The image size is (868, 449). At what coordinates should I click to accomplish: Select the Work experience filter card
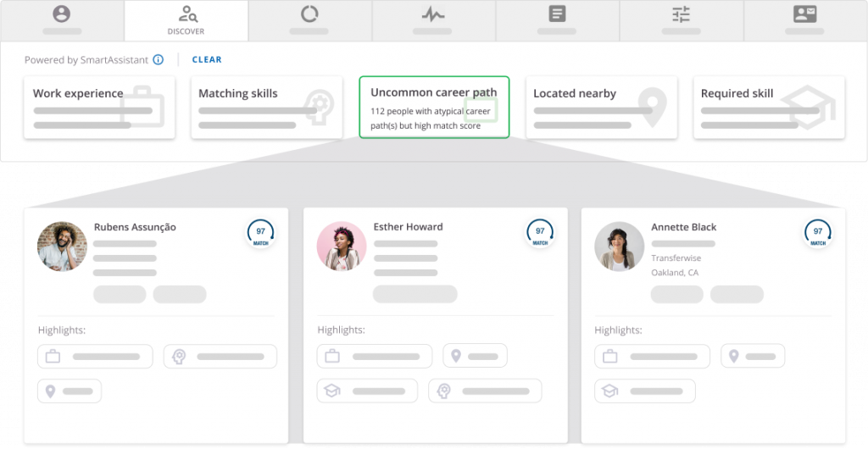click(x=99, y=108)
